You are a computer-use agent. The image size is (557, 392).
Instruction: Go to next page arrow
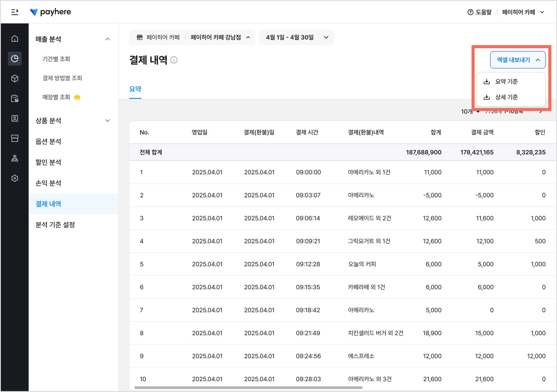click(x=541, y=112)
